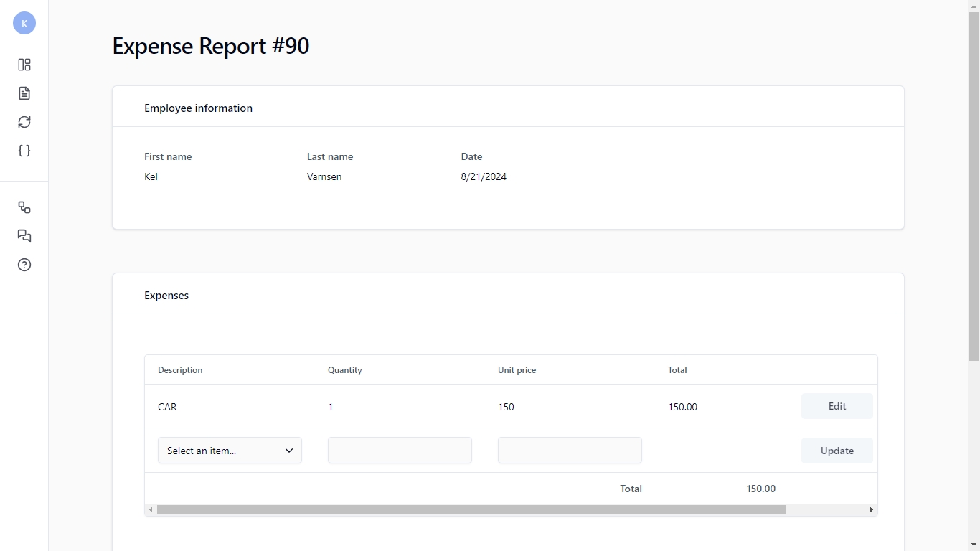The height and width of the screenshot is (551, 980).
Task: Open the document page icon in sidebar
Action: coord(24,93)
